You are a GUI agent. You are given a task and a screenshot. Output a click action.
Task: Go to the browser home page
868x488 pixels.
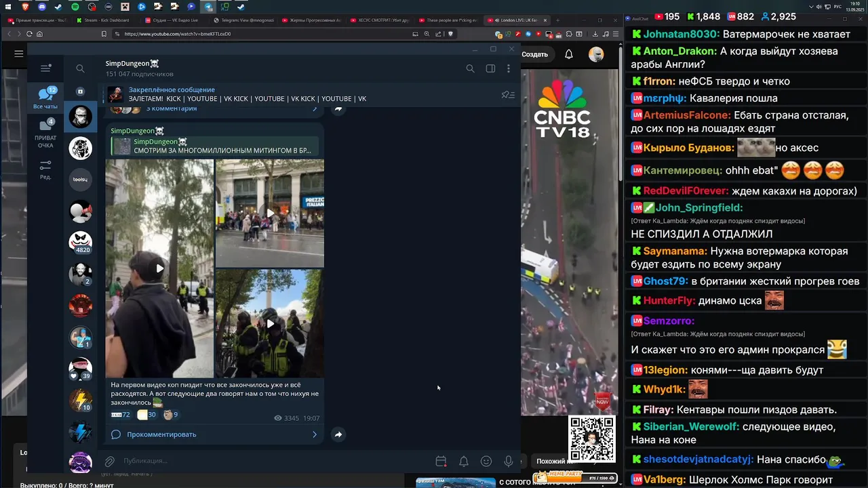(x=40, y=34)
